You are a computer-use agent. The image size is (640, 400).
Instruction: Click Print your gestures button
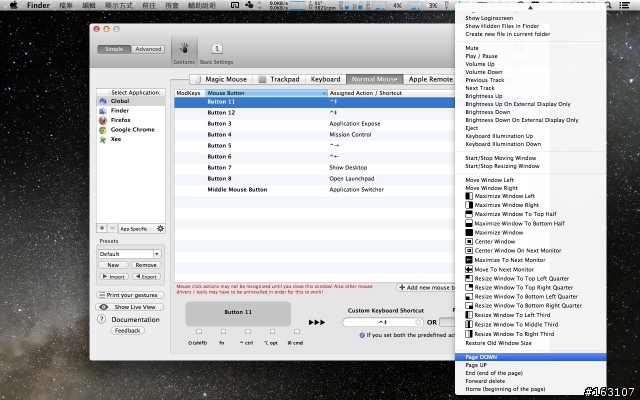[130, 295]
